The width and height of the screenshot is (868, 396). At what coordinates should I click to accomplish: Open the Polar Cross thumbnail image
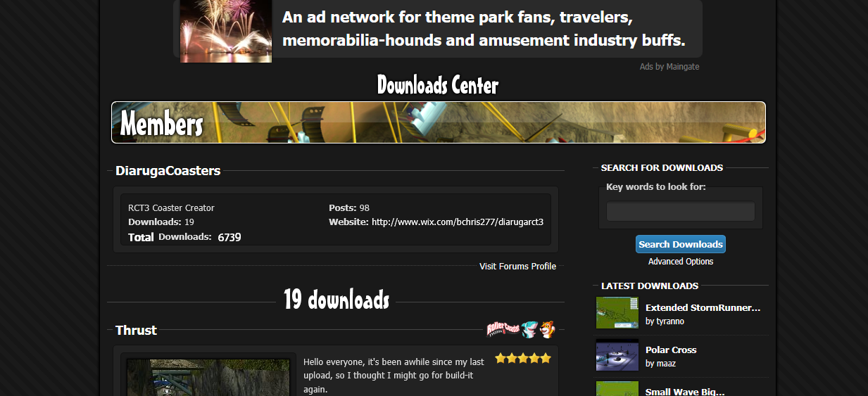coord(617,355)
